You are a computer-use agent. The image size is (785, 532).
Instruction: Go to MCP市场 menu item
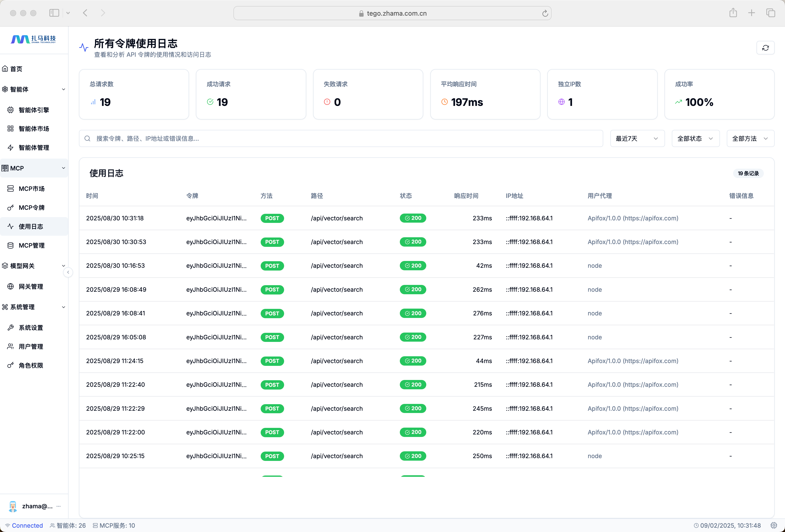coord(32,189)
